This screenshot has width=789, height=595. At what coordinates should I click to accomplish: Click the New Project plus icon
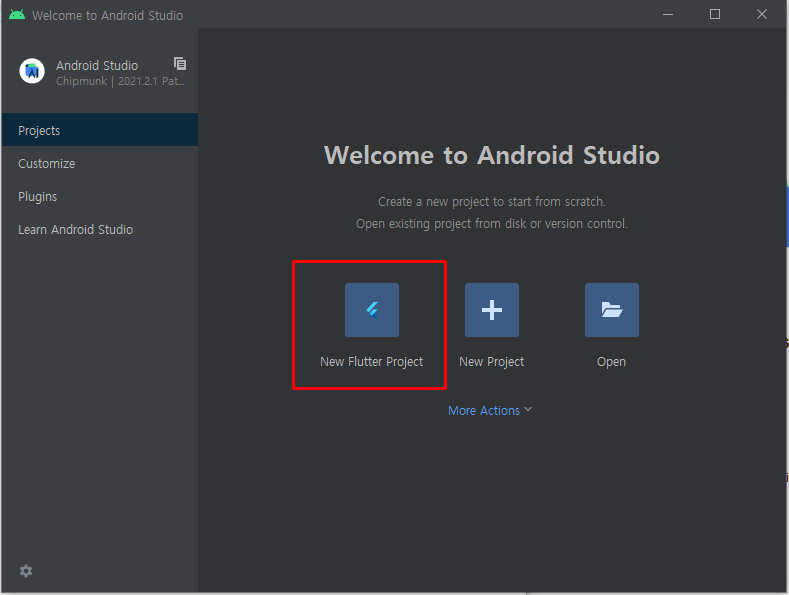(x=492, y=310)
